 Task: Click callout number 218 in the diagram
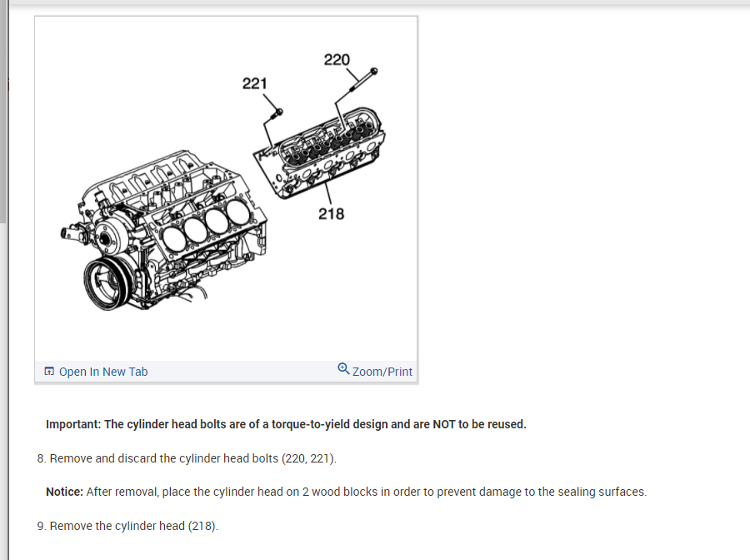coord(331,214)
